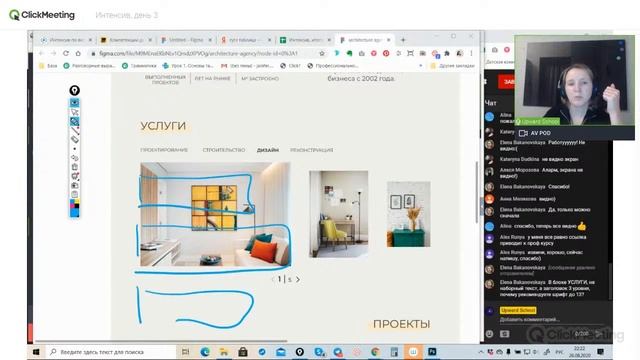640x360 pixels.
Task: Select the СТРОИТЕЛЬСТВО services tab
Action: tap(224, 150)
